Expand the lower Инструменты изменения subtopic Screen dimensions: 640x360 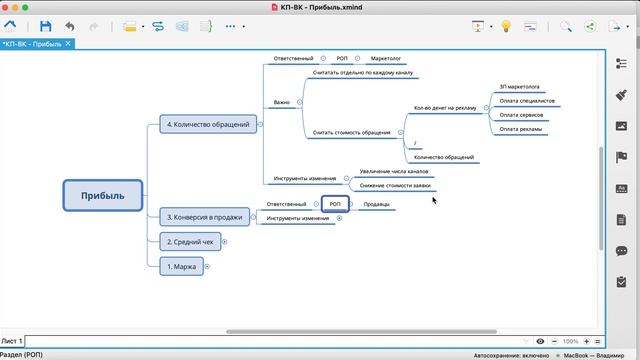tap(339, 218)
